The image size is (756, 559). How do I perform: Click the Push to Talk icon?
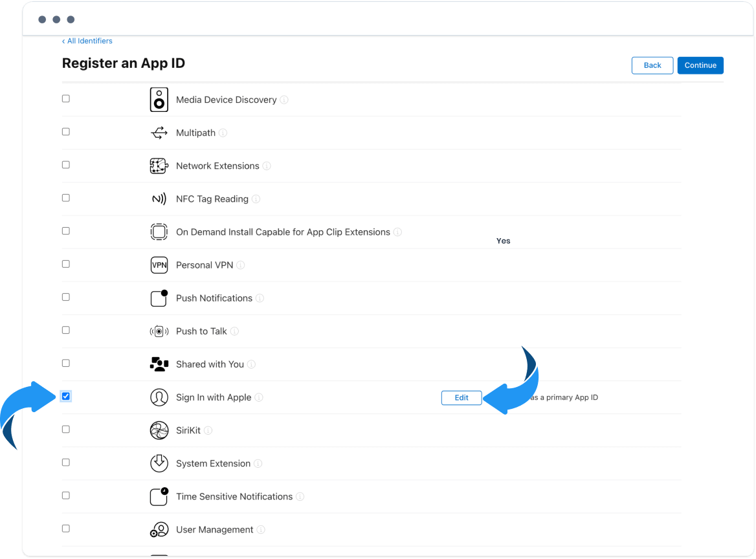159,331
